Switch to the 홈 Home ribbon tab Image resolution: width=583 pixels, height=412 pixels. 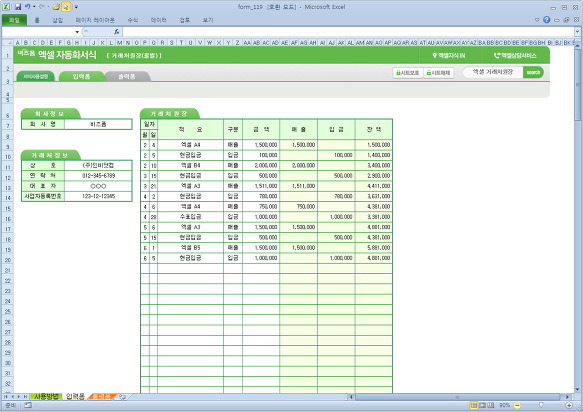coord(37,20)
